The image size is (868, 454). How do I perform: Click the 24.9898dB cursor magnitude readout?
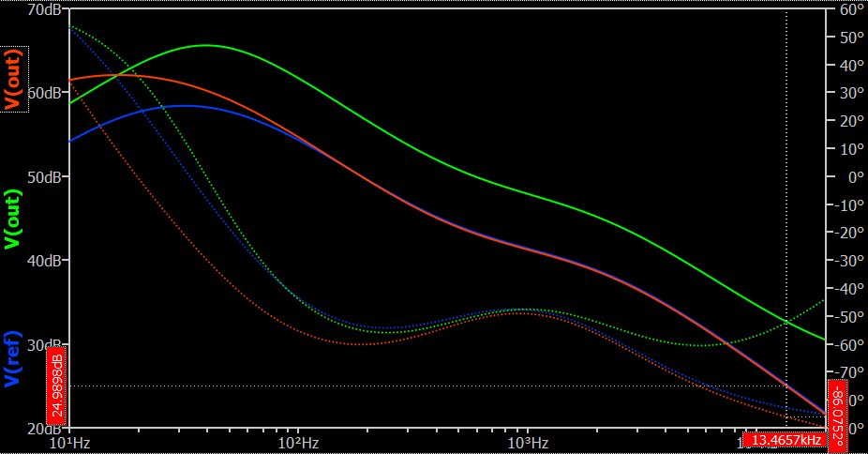pyautogui.click(x=56, y=386)
